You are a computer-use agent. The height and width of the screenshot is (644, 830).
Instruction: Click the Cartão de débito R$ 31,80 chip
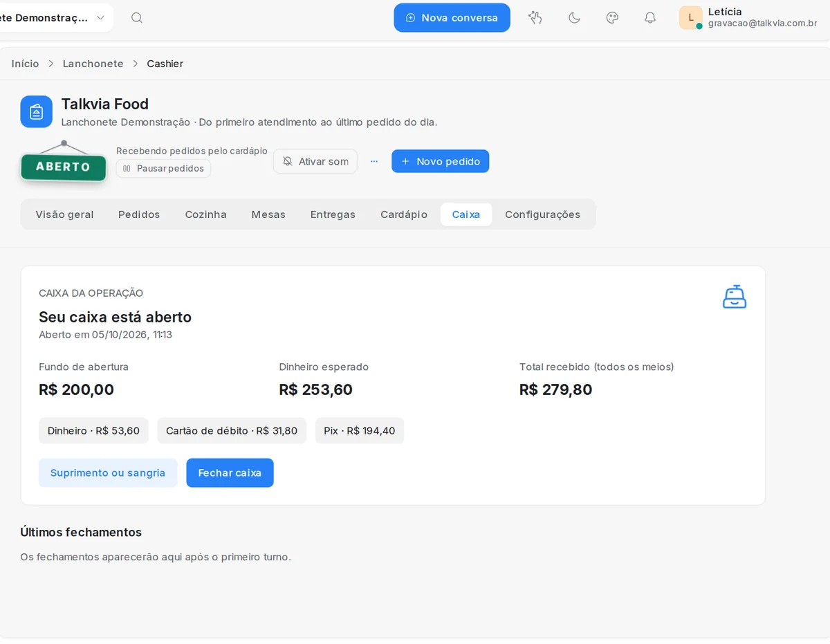232,431
